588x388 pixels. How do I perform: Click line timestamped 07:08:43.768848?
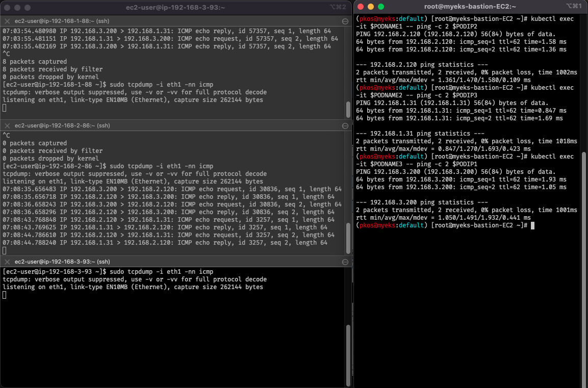coord(168,220)
